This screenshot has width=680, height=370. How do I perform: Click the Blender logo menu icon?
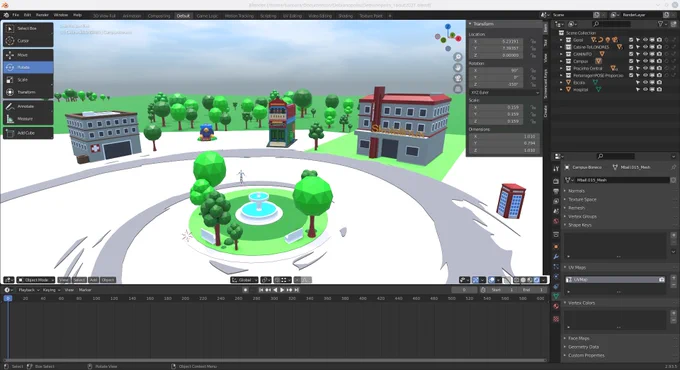(x=6, y=15)
